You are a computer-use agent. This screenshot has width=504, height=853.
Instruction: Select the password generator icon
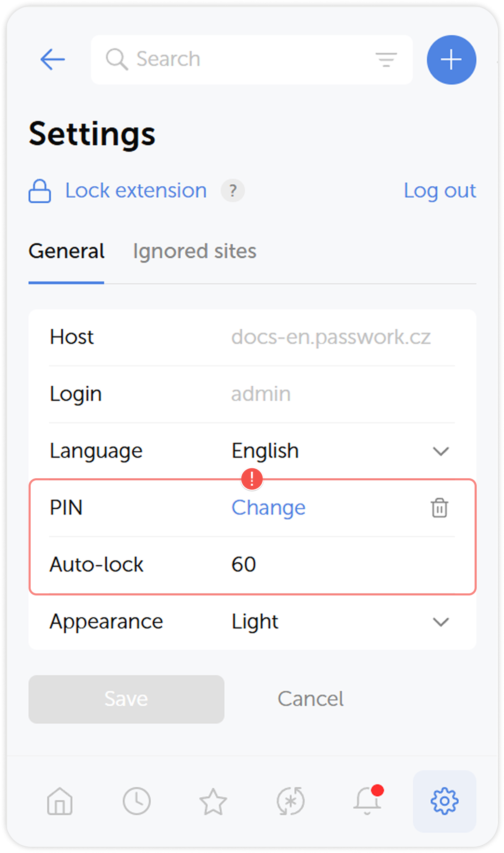pyautogui.click(x=290, y=801)
